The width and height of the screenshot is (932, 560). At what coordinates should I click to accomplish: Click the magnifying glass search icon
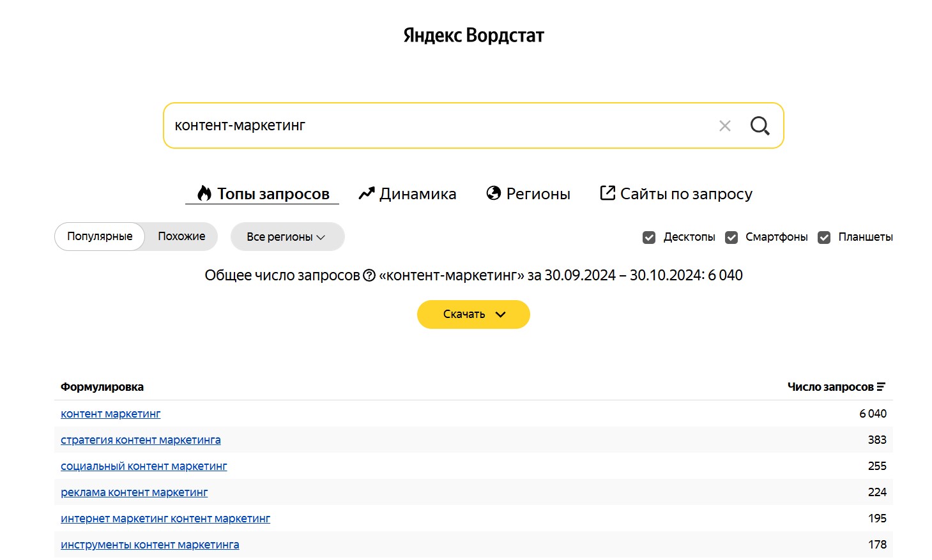click(x=760, y=126)
